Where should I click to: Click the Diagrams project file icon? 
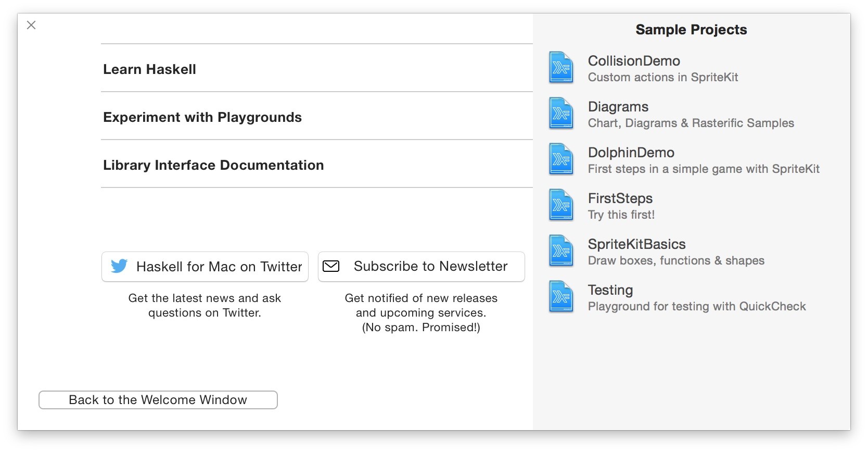(561, 114)
